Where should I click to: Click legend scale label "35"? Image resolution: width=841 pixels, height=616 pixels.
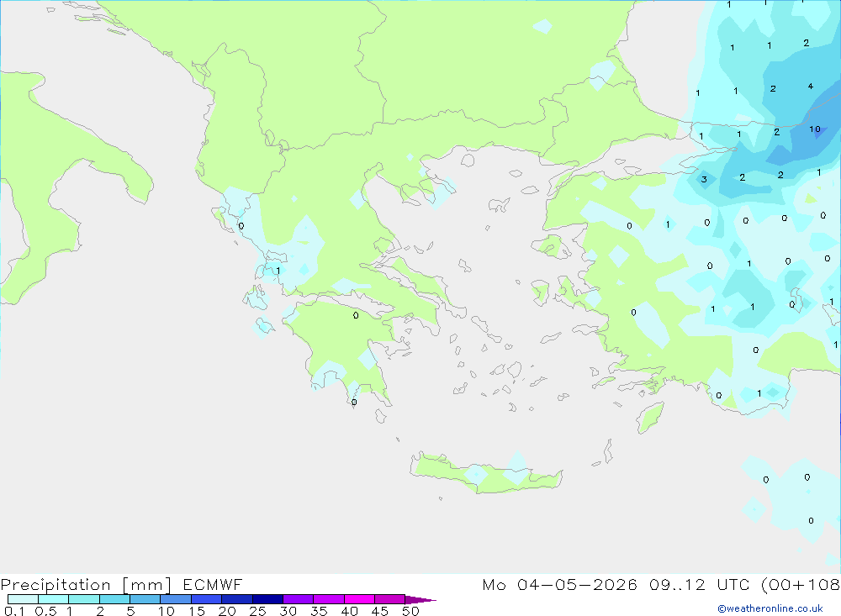point(319,611)
